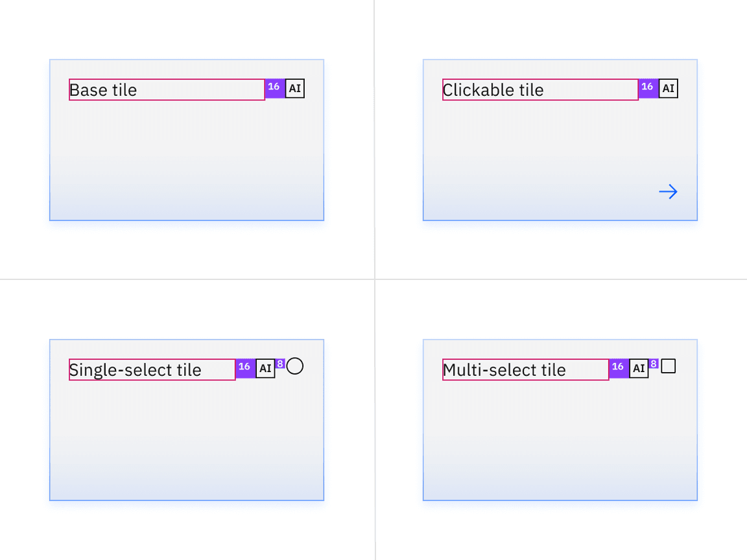Click the gradient area of Base tile
Image resolution: width=747 pixels, height=560 pixels.
tap(187, 195)
